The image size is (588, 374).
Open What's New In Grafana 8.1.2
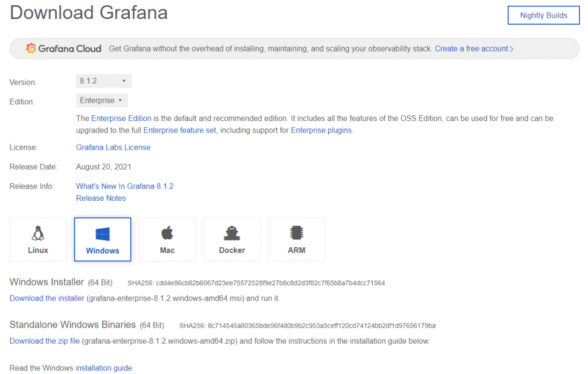[125, 186]
